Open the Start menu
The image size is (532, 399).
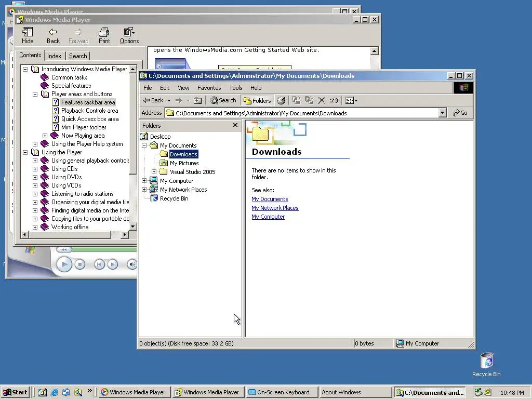[15, 392]
